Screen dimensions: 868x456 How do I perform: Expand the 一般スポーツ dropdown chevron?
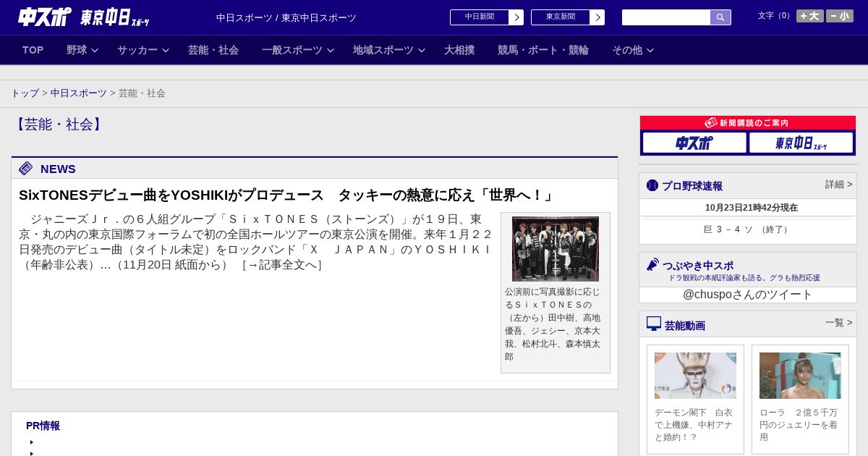click(331, 50)
